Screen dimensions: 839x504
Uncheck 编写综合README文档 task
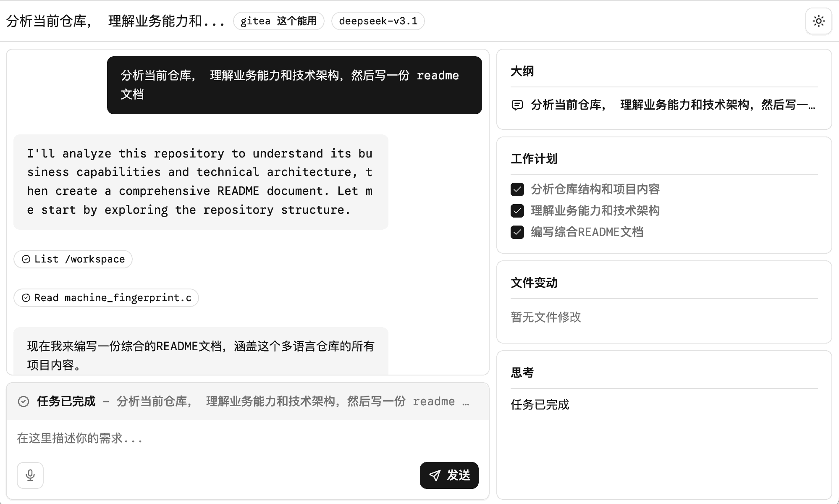(x=517, y=231)
